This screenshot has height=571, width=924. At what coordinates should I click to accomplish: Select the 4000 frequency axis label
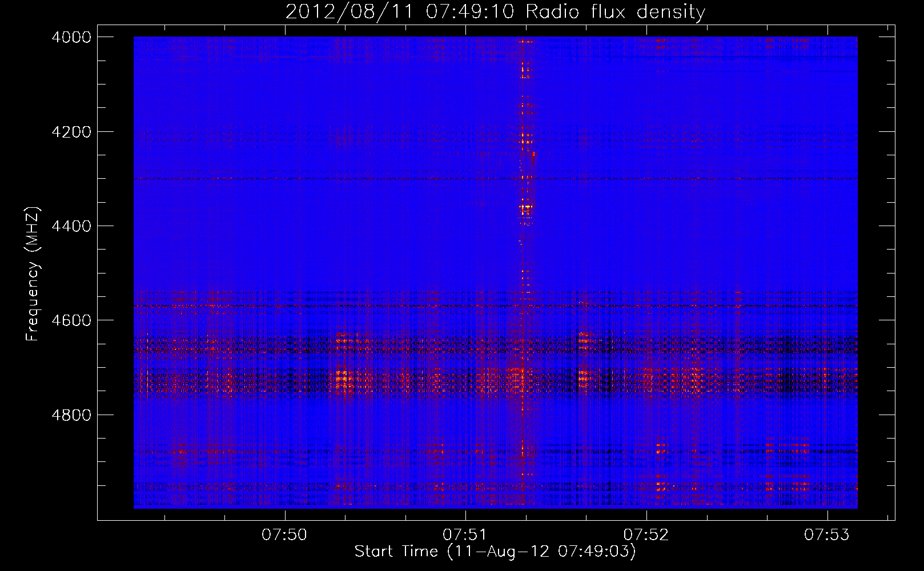click(71, 37)
